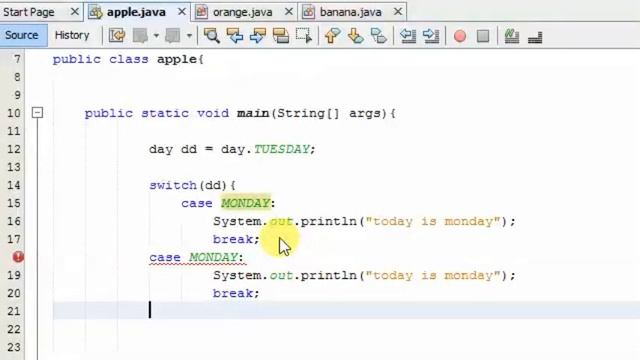Image resolution: width=640 pixels, height=360 pixels.
Task: Close the apple.java tab
Action: pyautogui.click(x=182, y=12)
